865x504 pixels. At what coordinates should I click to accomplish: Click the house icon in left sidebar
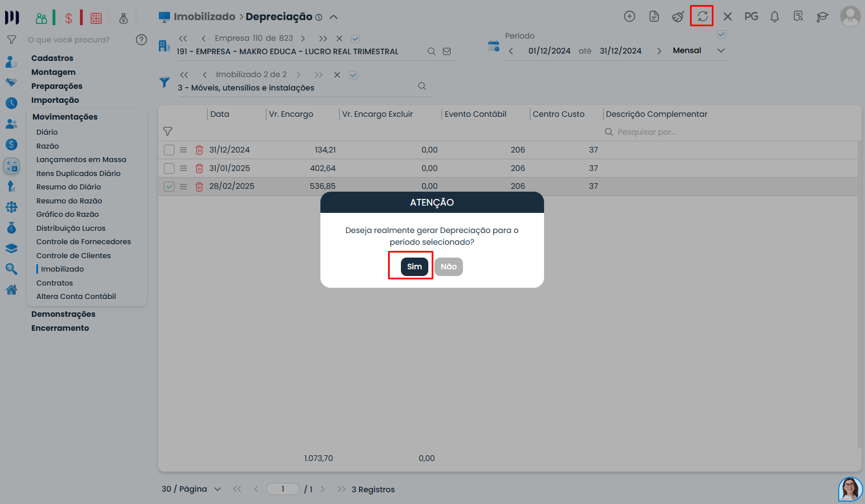pos(11,289)
